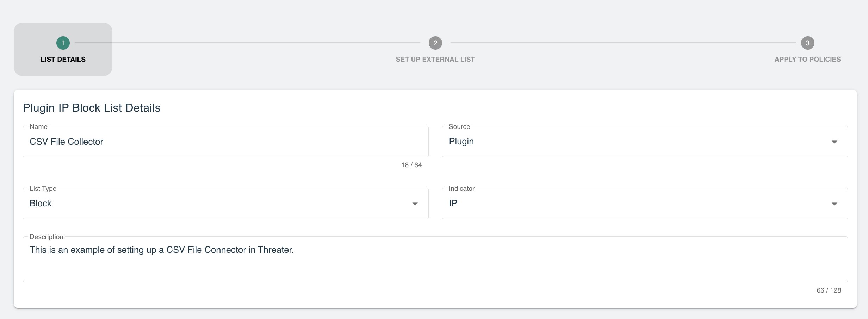Click the Block value in List Type

point(41,204)
